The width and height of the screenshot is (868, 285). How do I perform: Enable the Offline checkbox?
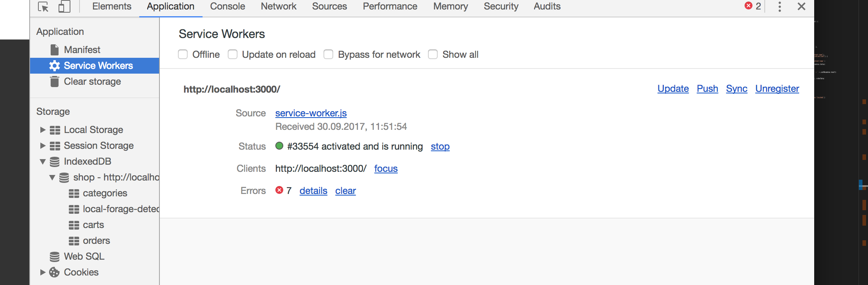click(x=183, y=54)
